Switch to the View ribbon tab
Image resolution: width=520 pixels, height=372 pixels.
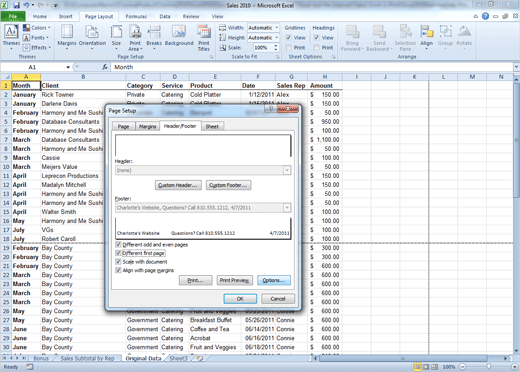(x=217, y=16)
